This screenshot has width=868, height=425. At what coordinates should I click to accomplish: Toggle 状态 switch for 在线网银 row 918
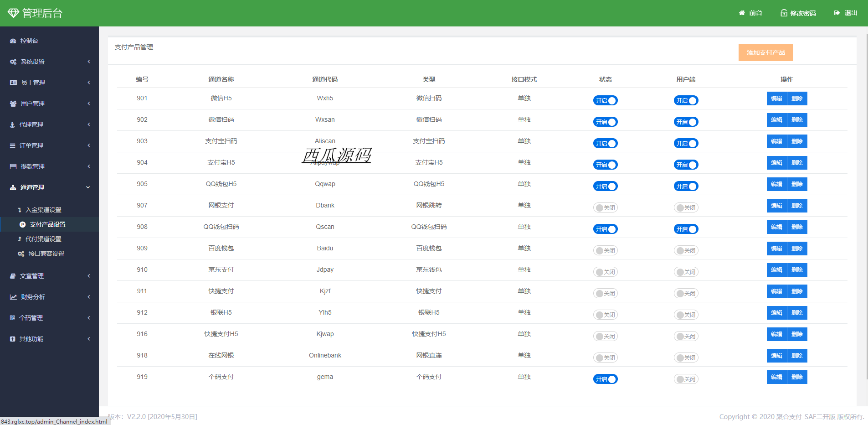click(605, 358)
